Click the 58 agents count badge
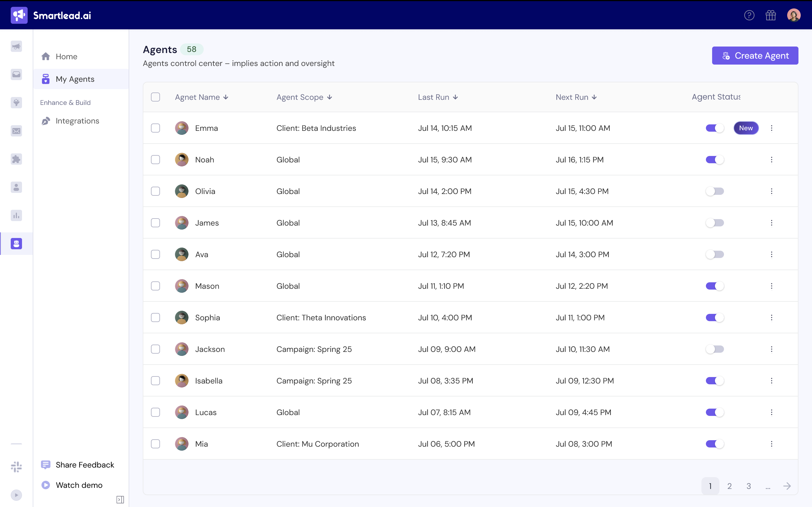Screen dimensions: 812x507 (192, 49)
